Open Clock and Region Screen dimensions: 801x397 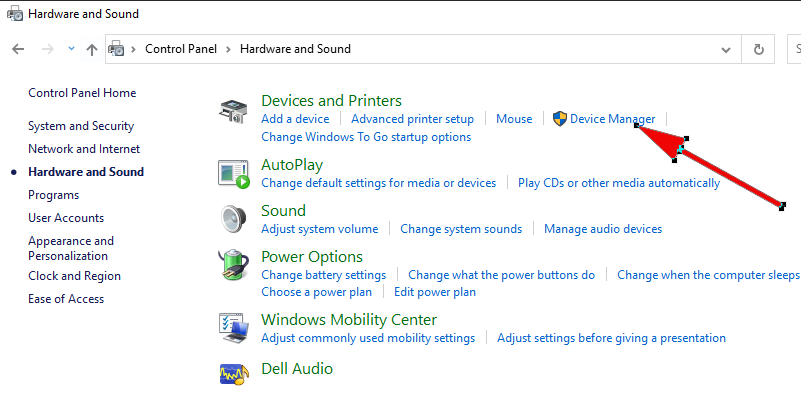[x=75, y=276]
